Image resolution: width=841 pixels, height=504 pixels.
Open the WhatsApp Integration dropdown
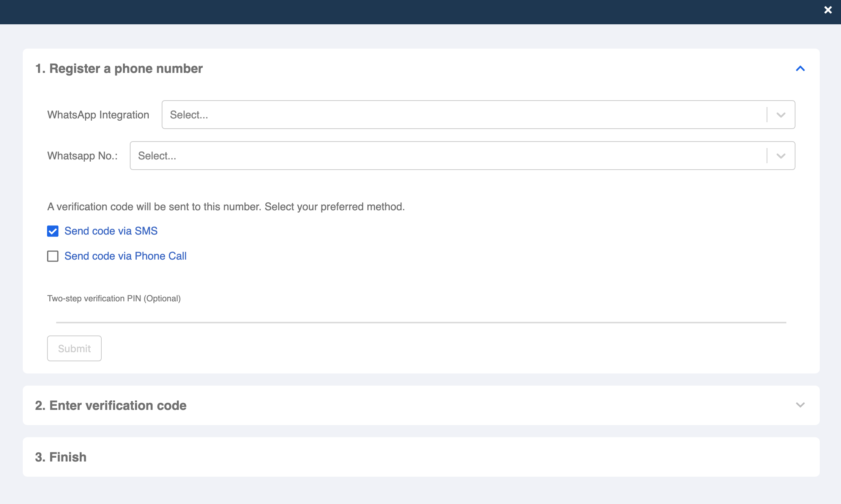point(478,115)
